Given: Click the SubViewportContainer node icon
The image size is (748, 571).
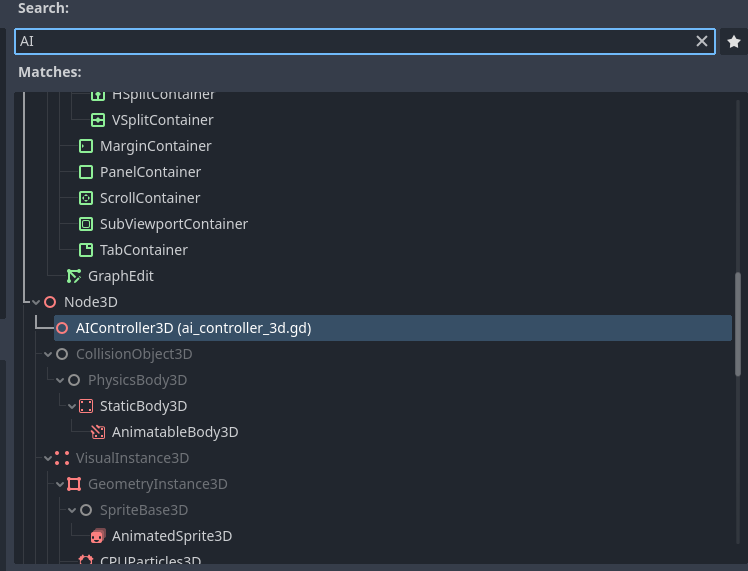Looking at the screenshot, I should (86, 224).
